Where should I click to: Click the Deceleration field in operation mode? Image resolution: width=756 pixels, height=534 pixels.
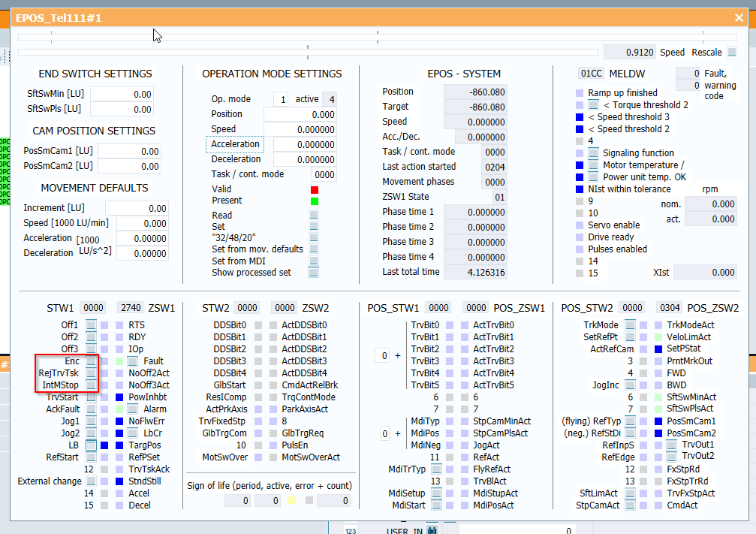coord(305,160)
